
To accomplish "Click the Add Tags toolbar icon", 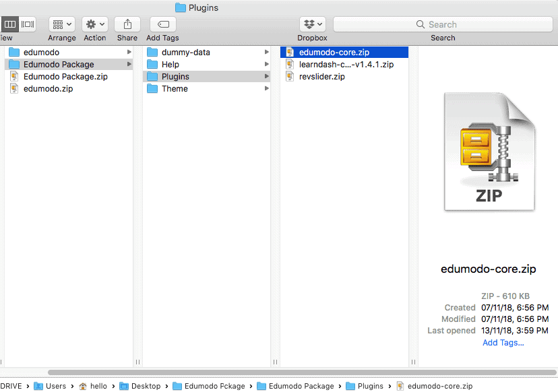I will (x=162, y=24).
